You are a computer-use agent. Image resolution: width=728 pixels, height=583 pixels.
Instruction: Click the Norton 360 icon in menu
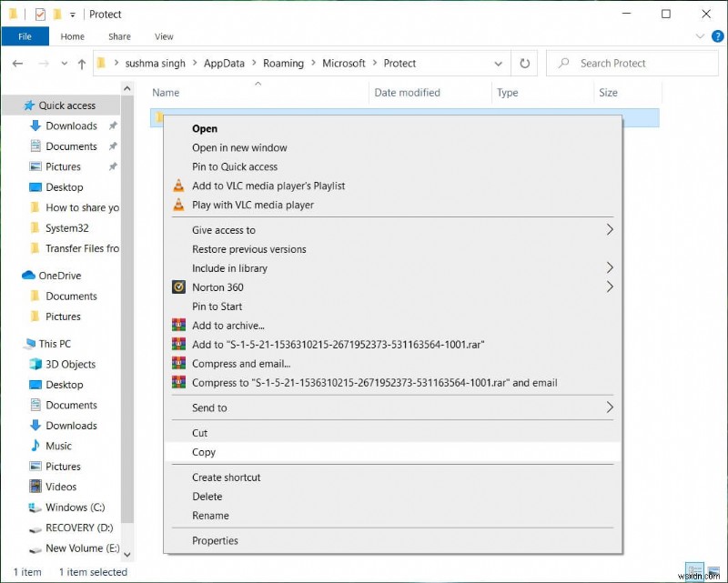pos(178,286)
